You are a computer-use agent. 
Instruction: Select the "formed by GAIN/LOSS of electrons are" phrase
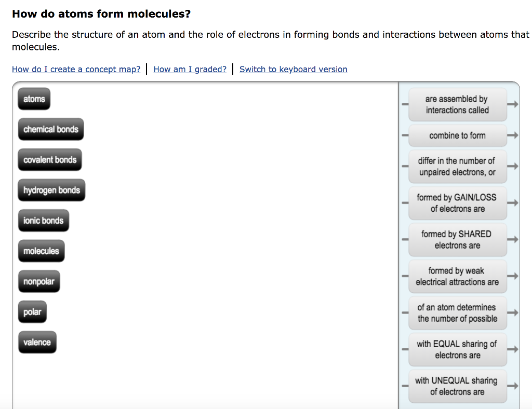[x=458, y=203]
